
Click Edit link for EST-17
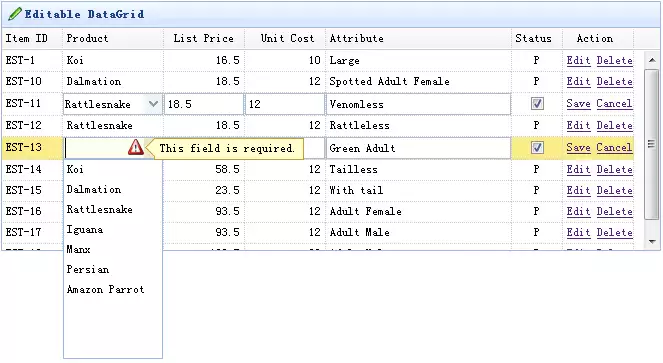(578, 232)
